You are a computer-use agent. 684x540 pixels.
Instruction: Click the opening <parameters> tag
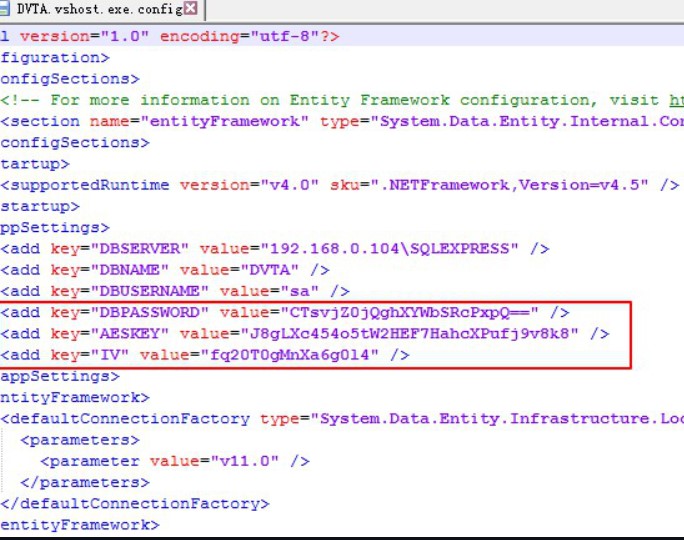coord(80,440)
